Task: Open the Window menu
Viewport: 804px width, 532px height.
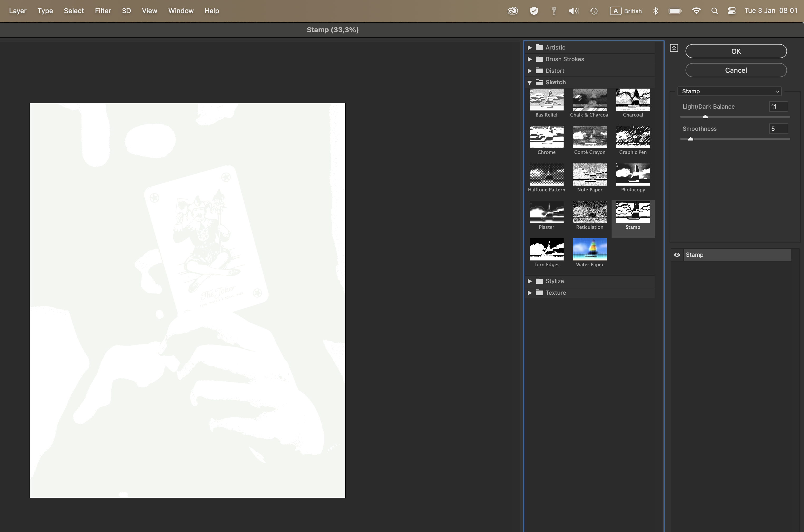Action: (181, 11)
